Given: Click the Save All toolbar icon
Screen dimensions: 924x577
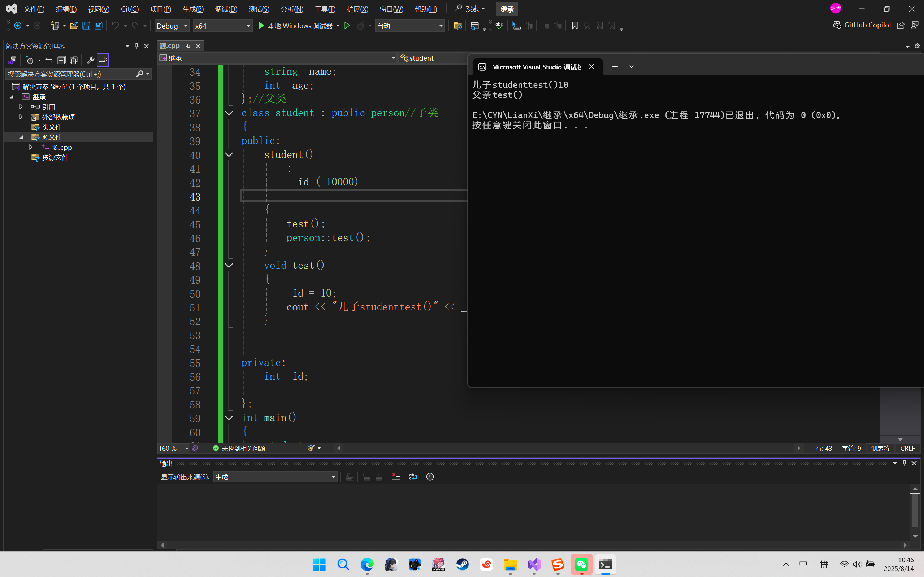Looking at the screenshot, I should 99,26.
